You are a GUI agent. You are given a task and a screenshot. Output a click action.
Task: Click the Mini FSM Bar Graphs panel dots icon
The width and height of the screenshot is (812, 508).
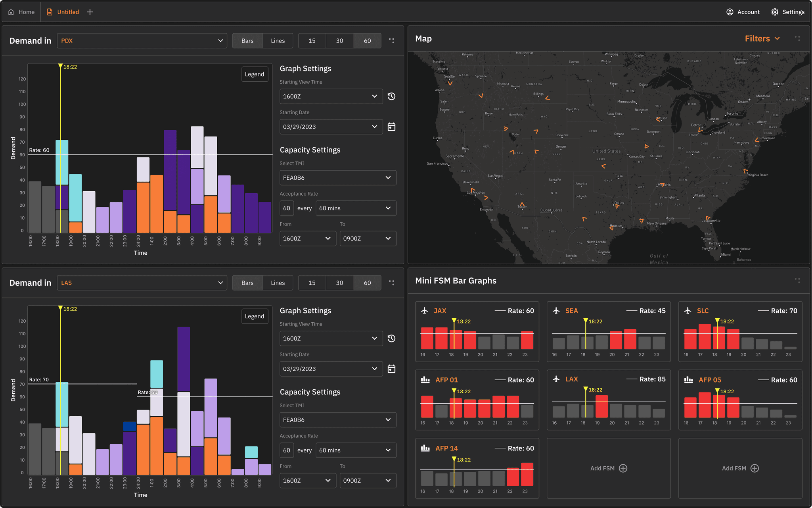797,281
